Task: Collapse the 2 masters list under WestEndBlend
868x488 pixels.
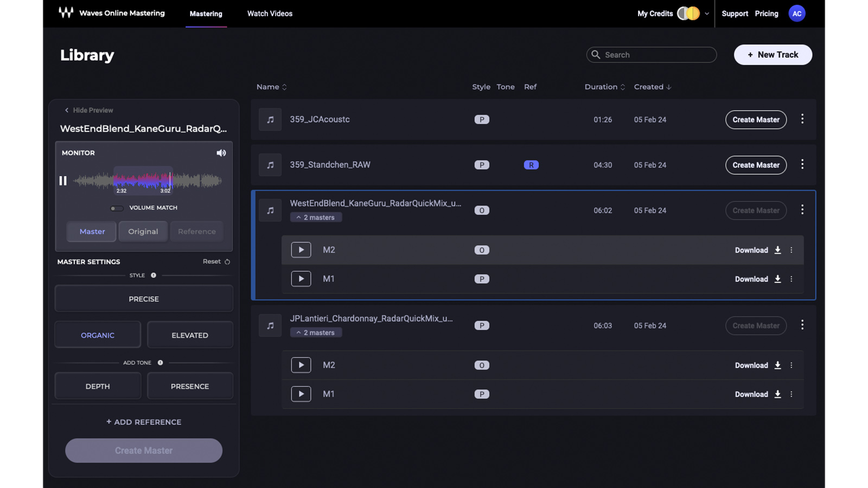Action: [x=316, y=217]
